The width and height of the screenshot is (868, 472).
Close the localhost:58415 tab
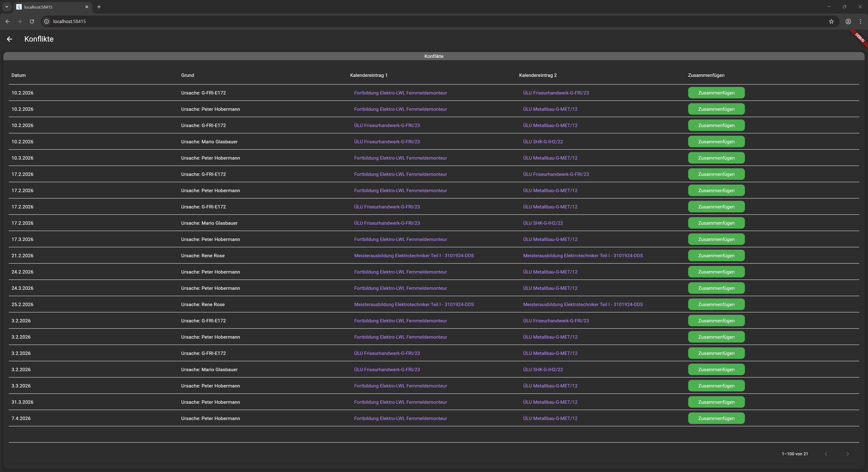[x=87, y=7]
